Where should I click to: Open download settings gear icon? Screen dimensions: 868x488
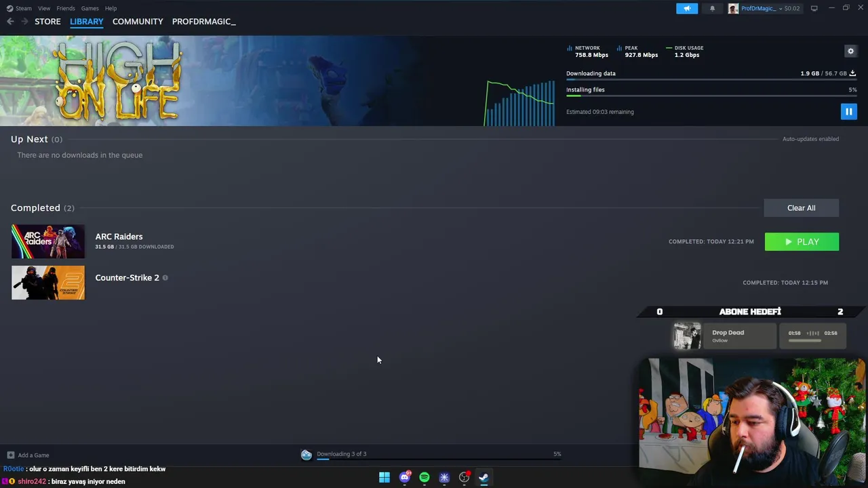click(x=850, y=51)
